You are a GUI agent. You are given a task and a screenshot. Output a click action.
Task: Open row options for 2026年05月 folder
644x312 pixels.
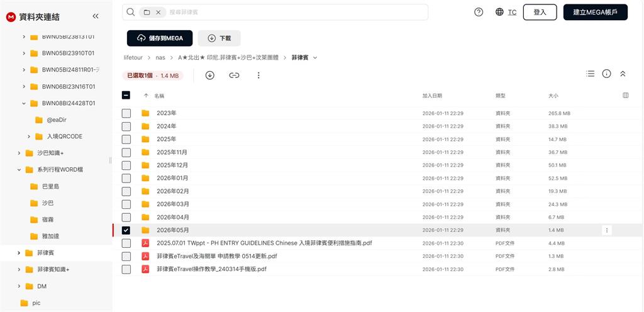point(607,230)
